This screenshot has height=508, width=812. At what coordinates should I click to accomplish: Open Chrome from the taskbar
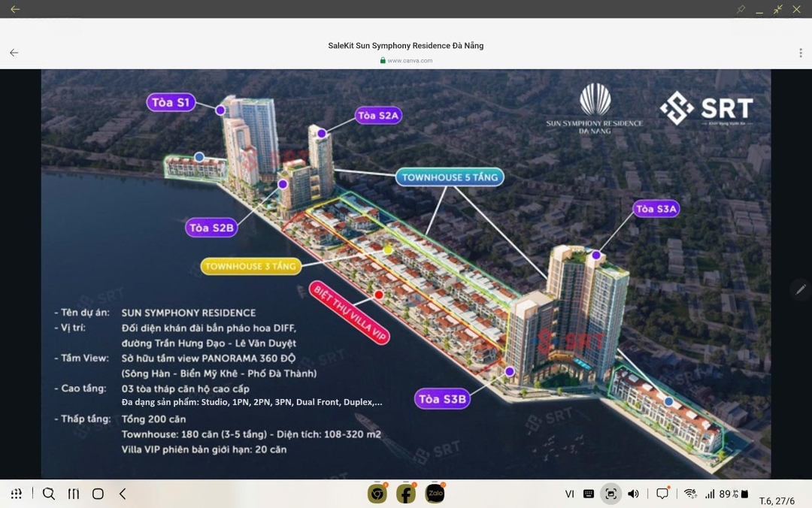coord(377,494)
